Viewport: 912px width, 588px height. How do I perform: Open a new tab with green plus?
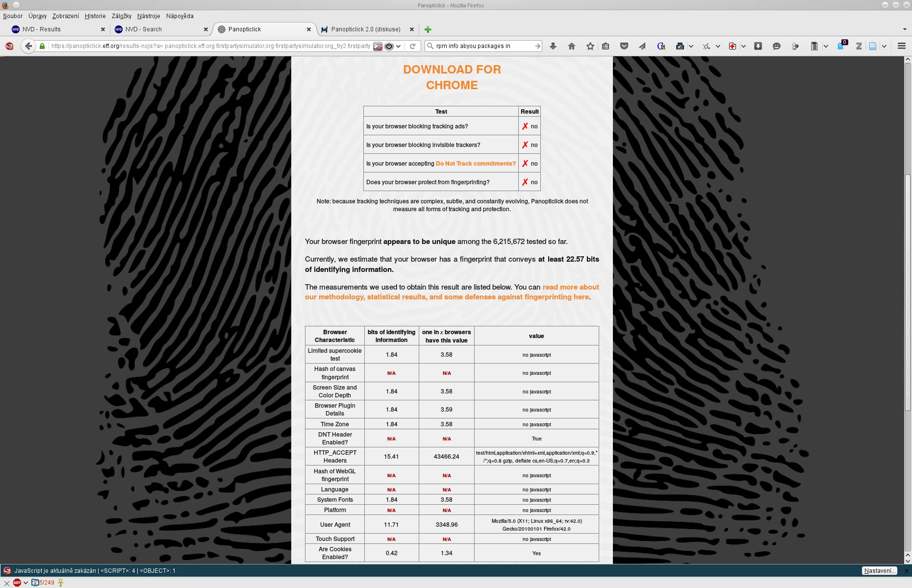pos(428,29)
